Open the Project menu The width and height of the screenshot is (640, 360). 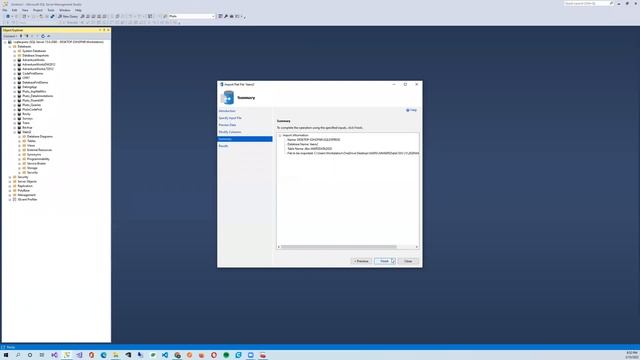38,10
